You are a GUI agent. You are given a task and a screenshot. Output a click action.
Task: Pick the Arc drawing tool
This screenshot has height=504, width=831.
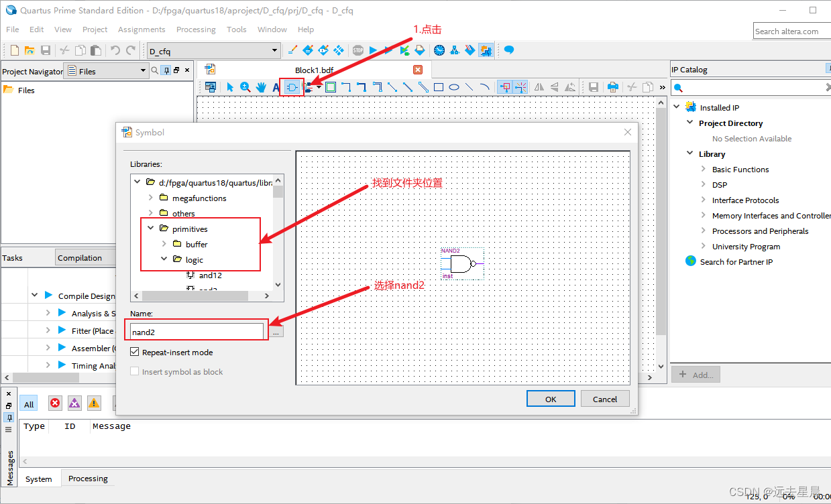[x=484, y=87]
